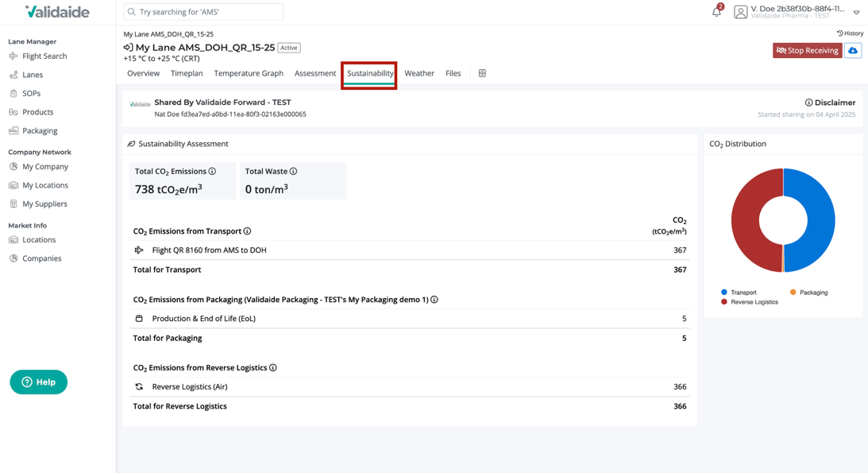The width and height of the screenshot is (868, 473).
Task: Switch to the Overview tab
Action: (144, 73)
